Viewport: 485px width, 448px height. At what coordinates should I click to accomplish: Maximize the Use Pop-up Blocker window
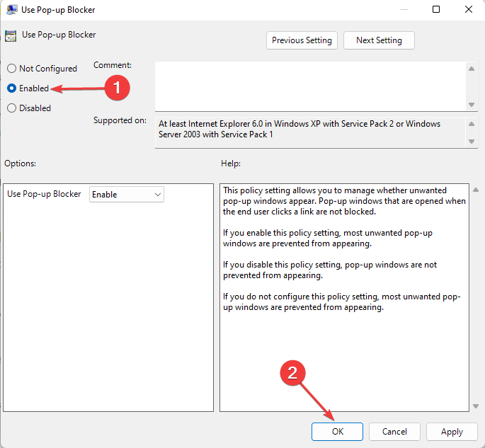[x=436, y=9]
